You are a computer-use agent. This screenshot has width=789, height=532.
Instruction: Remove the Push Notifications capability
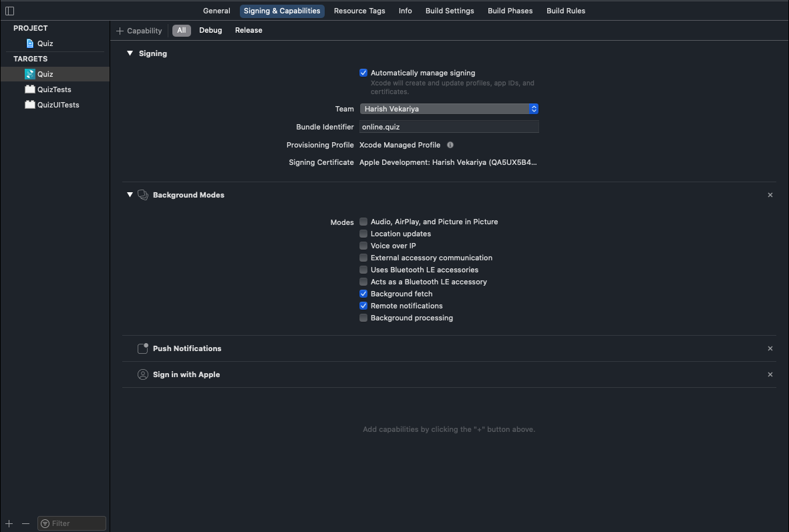coord(770,348)
